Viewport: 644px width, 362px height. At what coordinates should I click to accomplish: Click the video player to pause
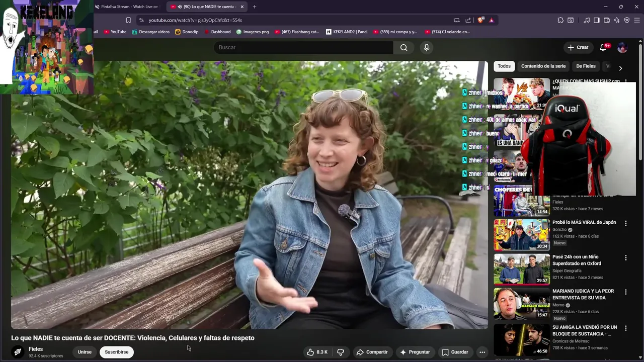[x=250, y=195]
